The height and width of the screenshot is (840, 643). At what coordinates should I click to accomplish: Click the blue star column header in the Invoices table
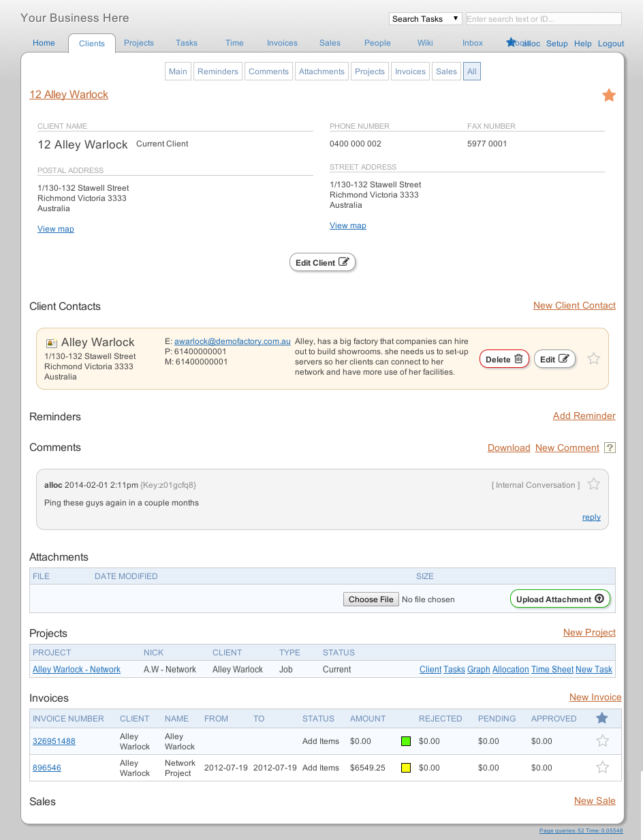click(601, 718)
